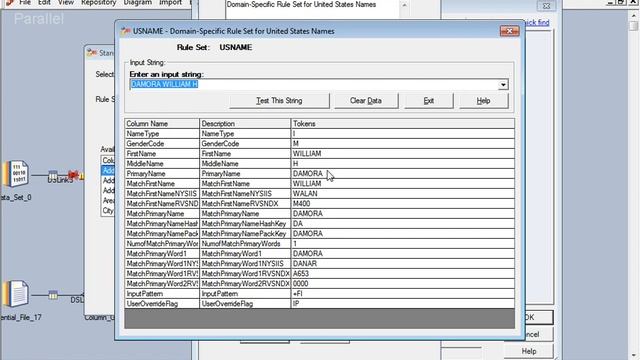This screenshot has height=360, width=640.
Task: Click the Test This String button
Action: click(x=279, y=100)
